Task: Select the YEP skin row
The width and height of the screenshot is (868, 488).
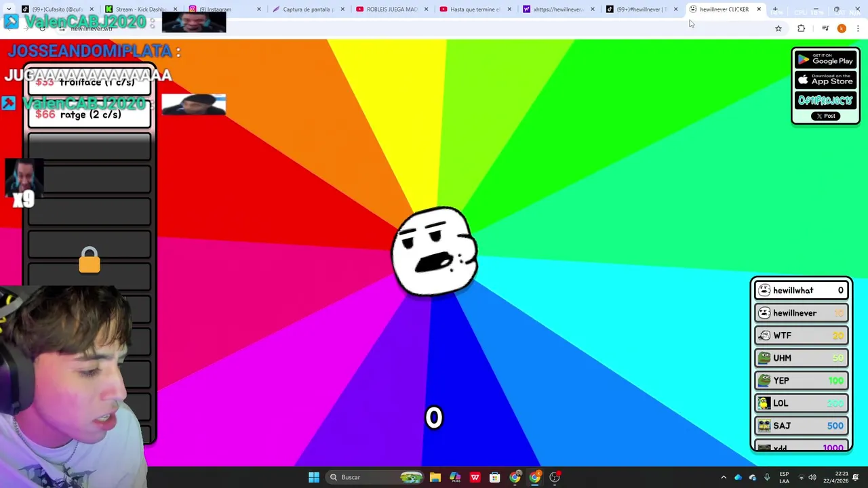Action: pos(802,380)
